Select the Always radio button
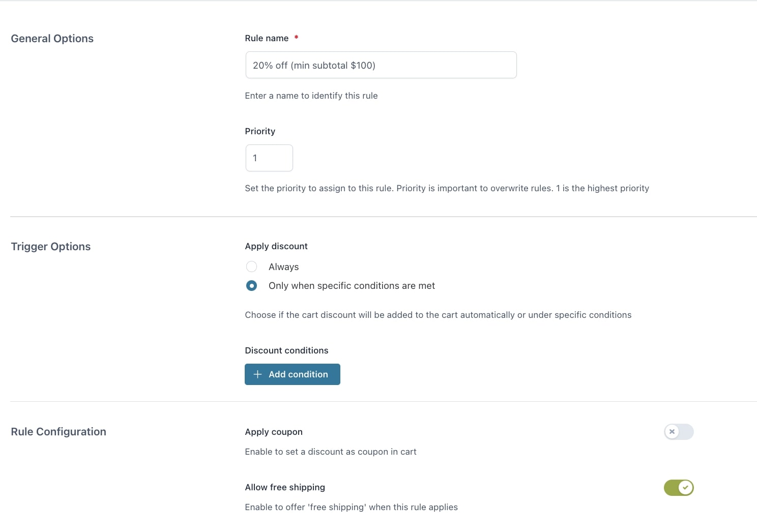The height and width of the screenshot is (532, 757). [251, 267]
